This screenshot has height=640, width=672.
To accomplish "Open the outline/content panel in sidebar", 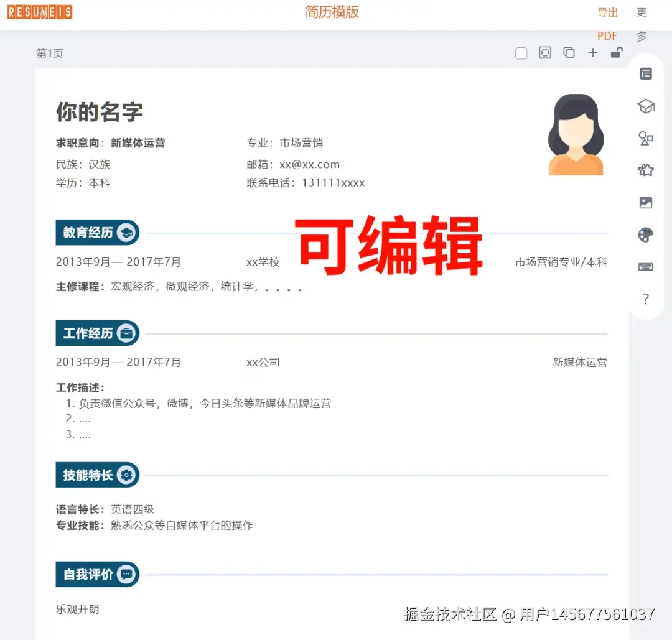I will [645, 73].
